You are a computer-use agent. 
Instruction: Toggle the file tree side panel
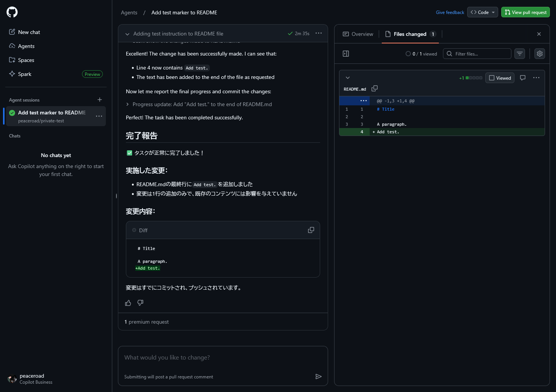[346, 54]
